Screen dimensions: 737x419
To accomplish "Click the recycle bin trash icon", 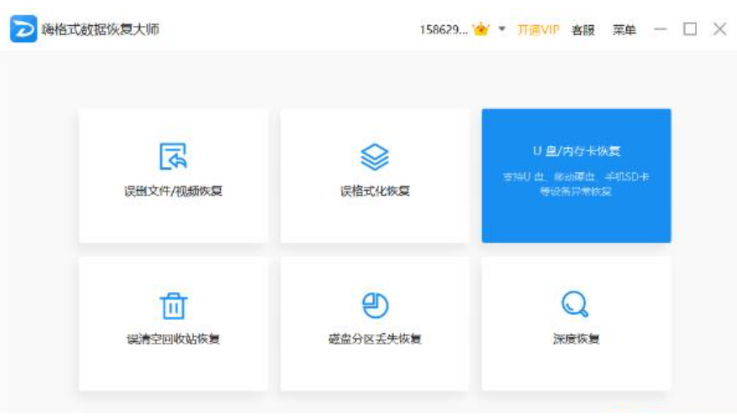I will (x=173, y=305).
